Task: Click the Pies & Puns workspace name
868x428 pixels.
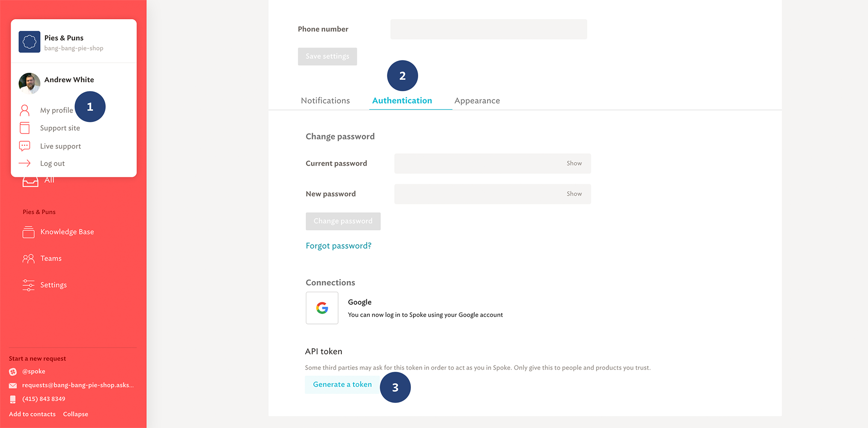Action: point(64,38)
